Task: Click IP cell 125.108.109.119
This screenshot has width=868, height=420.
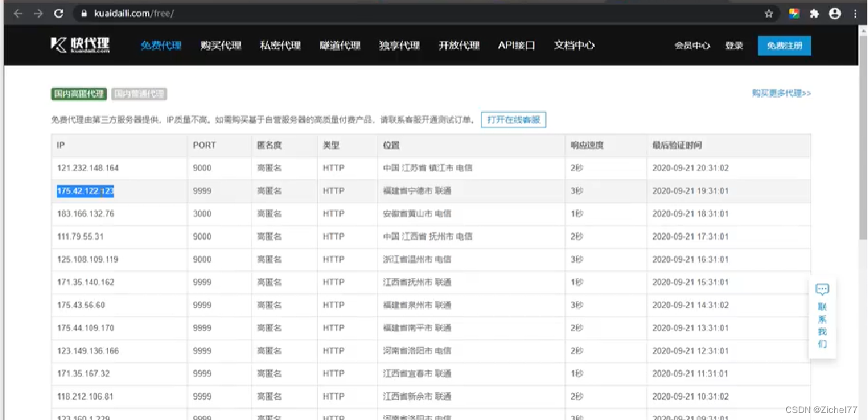Action: (x=88, y=260)
